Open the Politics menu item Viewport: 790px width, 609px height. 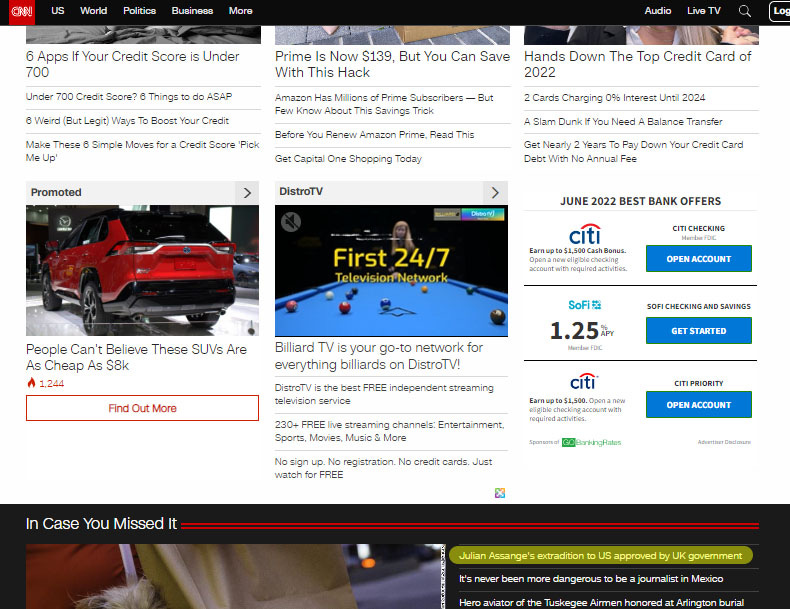coord(140,11)
